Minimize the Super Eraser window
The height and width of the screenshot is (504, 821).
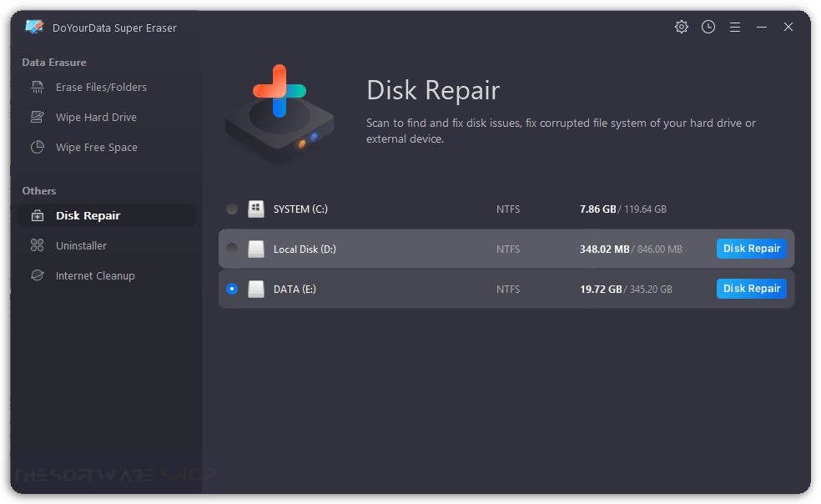point(761,27)
